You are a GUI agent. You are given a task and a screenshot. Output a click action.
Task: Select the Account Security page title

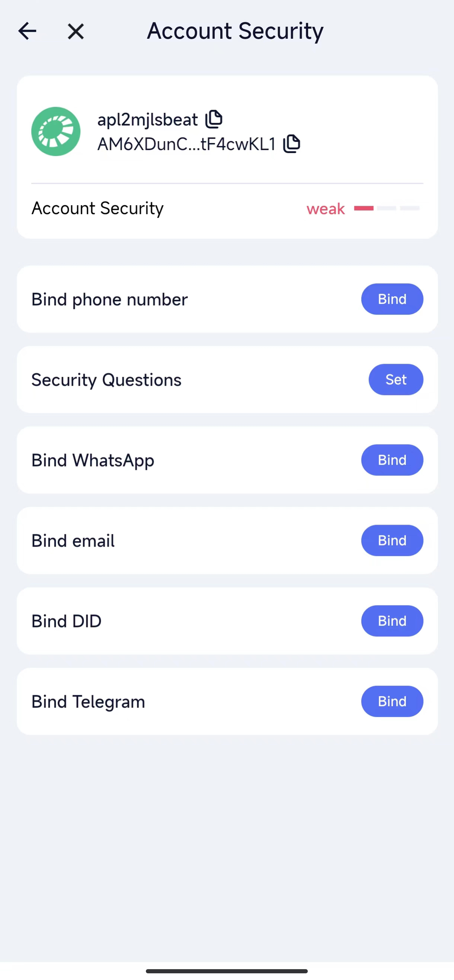click(235, 31)
